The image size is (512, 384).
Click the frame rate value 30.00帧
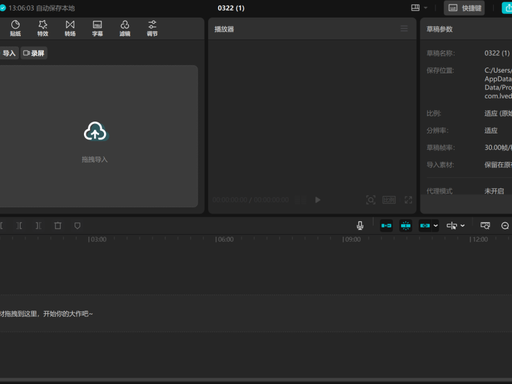498,147
